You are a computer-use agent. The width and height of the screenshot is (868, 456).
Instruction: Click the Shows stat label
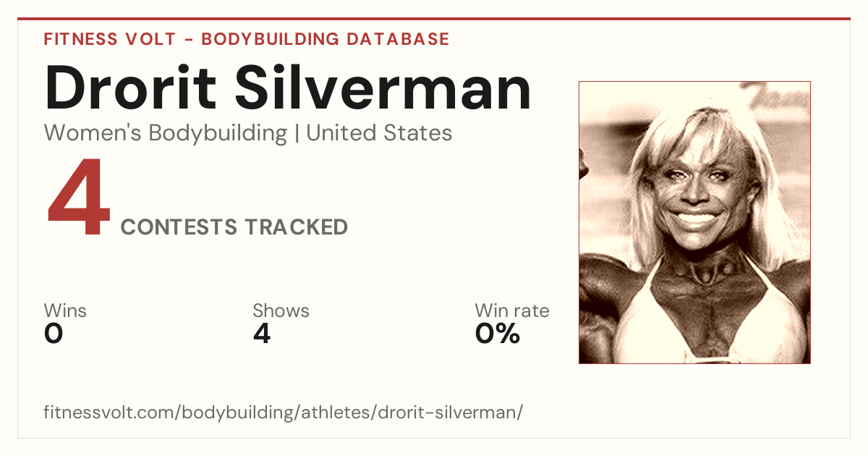pos(281,311)
